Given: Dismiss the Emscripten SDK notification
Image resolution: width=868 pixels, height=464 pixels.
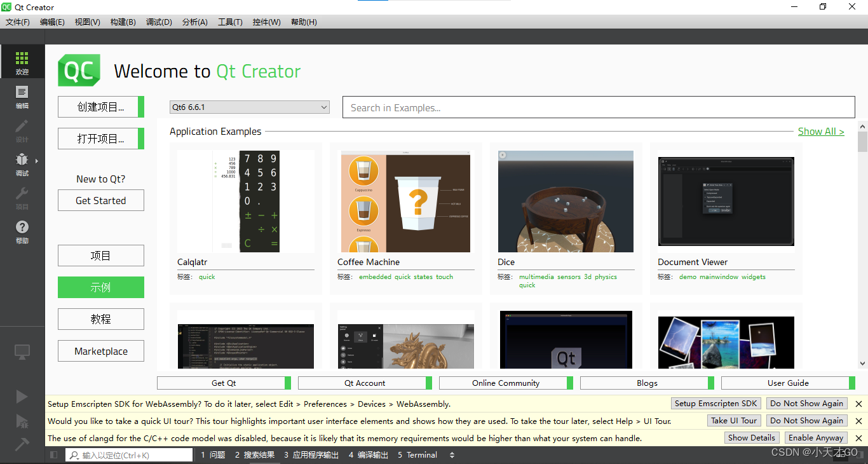Looking at the screenshot, I should click(858, 404).
